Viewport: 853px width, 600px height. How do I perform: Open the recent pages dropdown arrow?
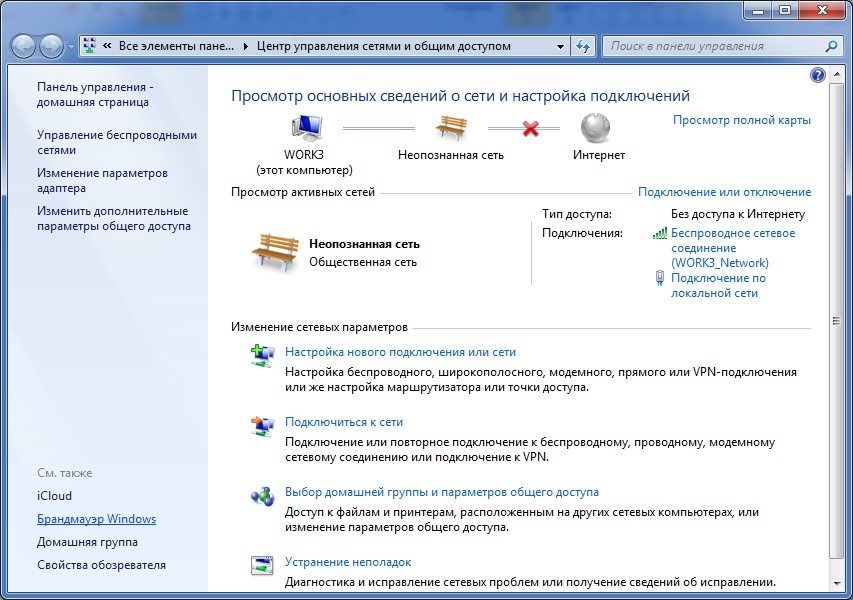click(71, 47)
